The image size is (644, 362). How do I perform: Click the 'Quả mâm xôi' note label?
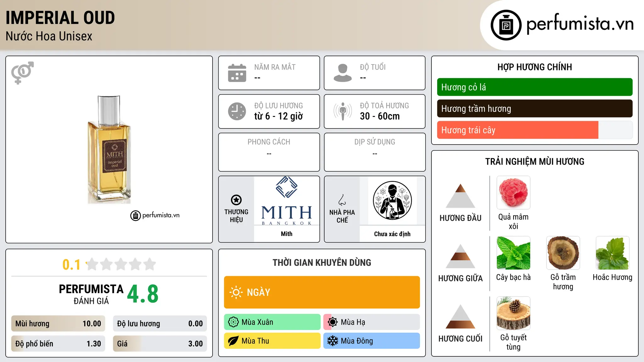514,222
